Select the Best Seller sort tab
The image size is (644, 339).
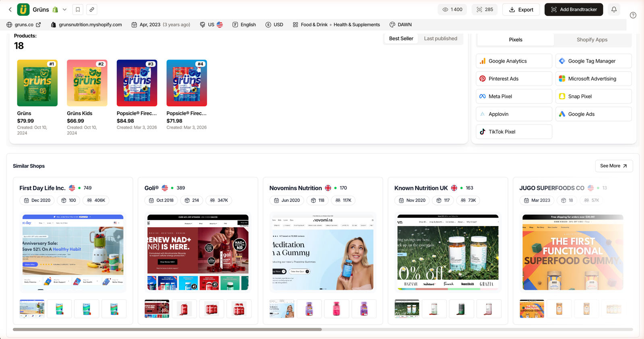401,39
